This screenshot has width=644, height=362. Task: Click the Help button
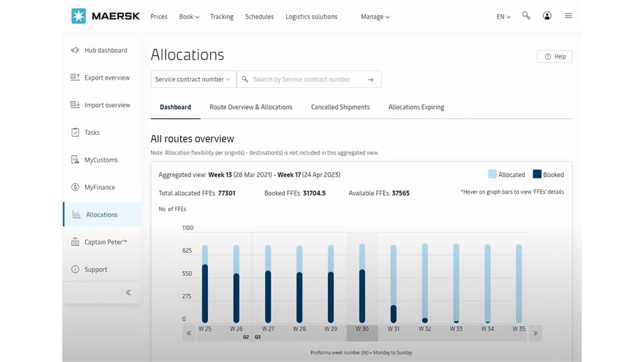coord(555,56)
